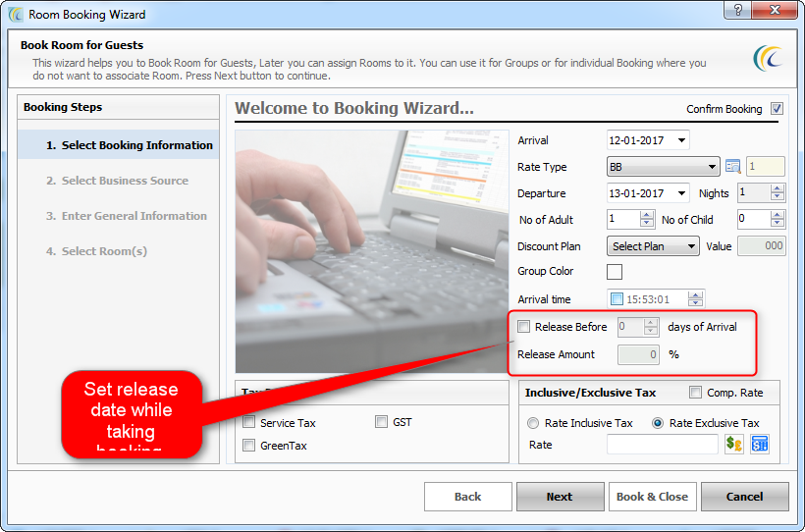805x532 pixels.
Task: Open the rate calculator icon
Action: [x=759, y=445]
